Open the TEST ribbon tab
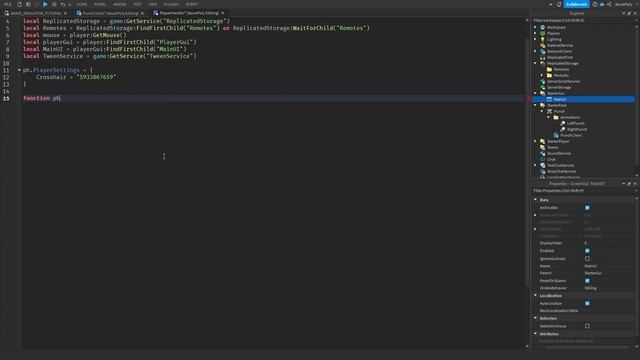Screen dimensions: 640x360 coord(137,4)
